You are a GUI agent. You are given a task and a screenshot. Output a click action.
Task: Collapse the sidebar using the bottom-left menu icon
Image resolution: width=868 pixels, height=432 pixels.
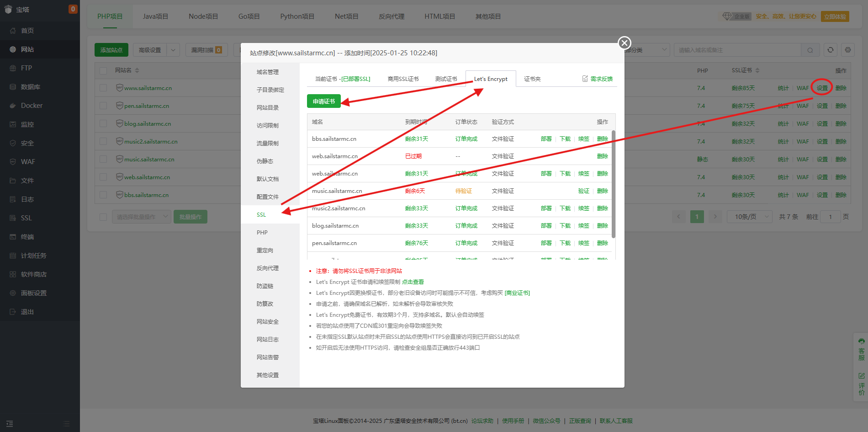pyautogui.click(x=10, y=424)
